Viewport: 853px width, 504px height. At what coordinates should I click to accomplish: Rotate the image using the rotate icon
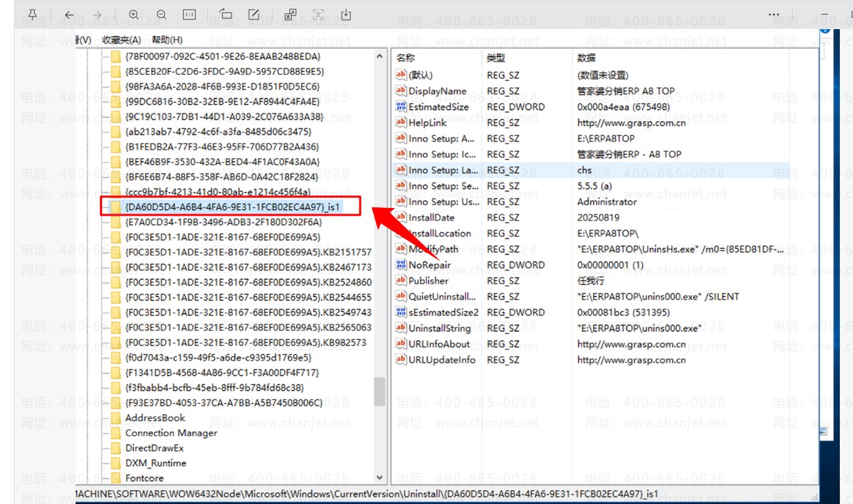click(x=226, y=15)
